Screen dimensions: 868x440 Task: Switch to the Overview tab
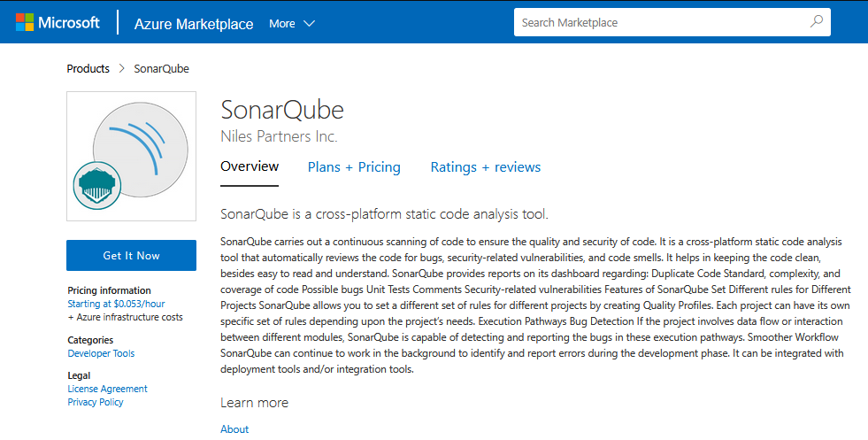click(250, 166)
